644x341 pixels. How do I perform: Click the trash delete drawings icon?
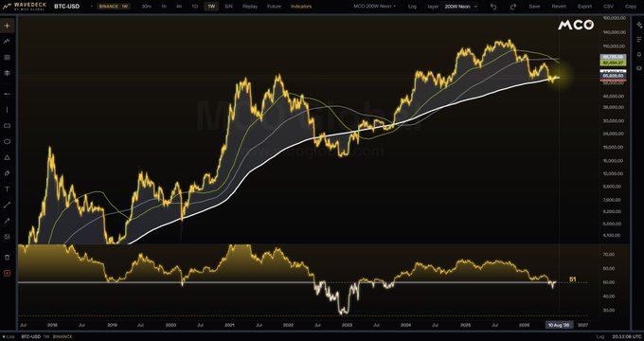tap(7, 258)
